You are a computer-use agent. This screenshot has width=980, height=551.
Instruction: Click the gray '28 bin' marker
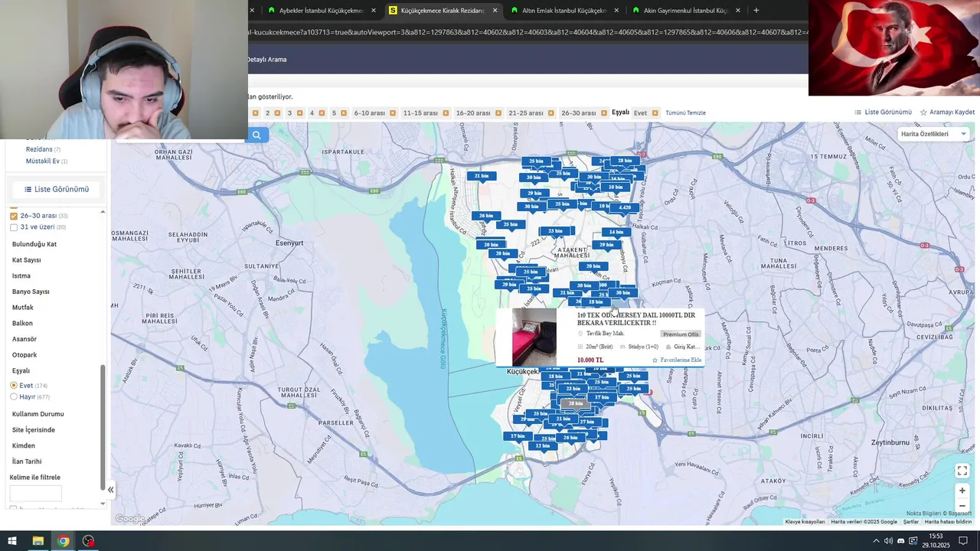(575, 403)
